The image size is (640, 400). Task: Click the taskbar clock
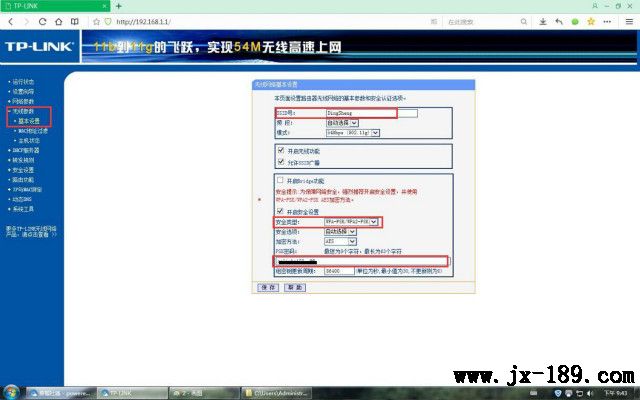[x=616, y=393]
